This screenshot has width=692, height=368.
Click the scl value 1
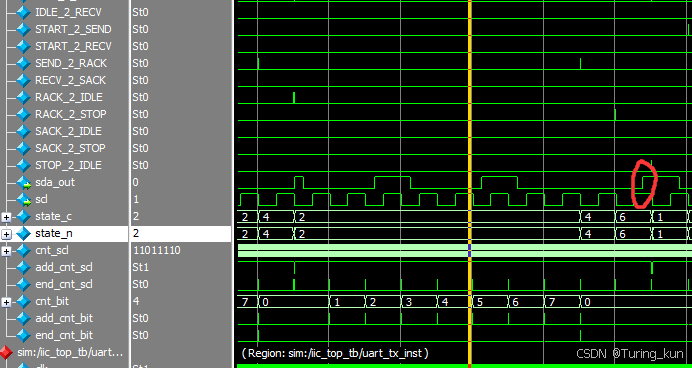tap(135, 199)
